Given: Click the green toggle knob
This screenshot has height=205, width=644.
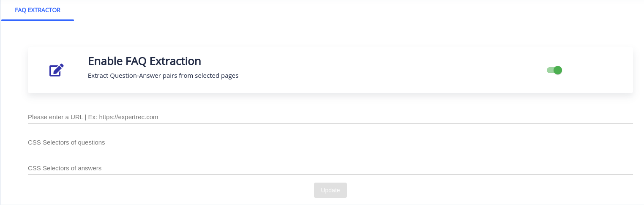Looking at the screenshot, I should (x=558, y=70).
